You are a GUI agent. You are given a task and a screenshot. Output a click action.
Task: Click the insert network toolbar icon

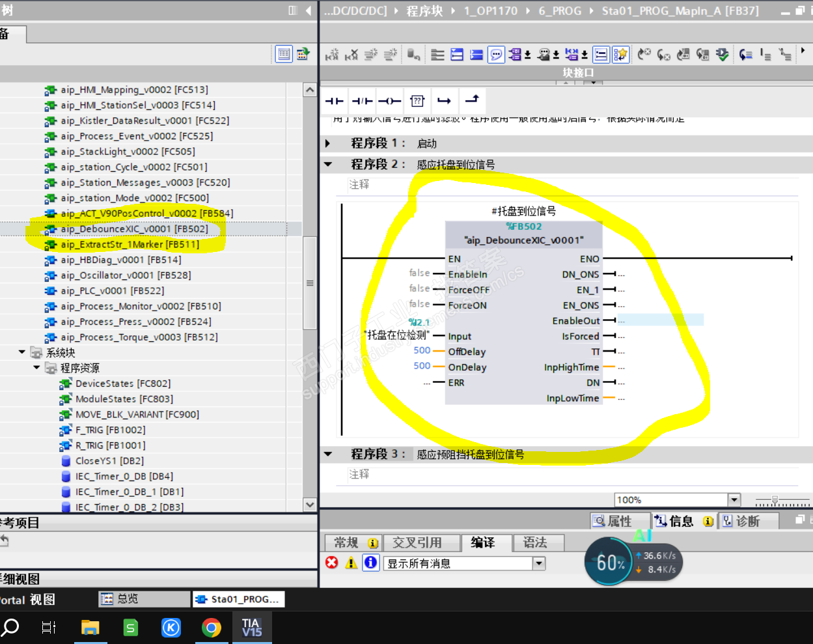click(x=332, y=55)
